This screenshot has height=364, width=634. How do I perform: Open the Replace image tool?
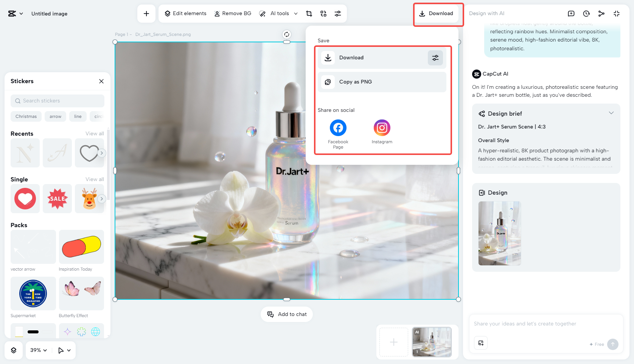pyautogui.click(x=323, y=13)
